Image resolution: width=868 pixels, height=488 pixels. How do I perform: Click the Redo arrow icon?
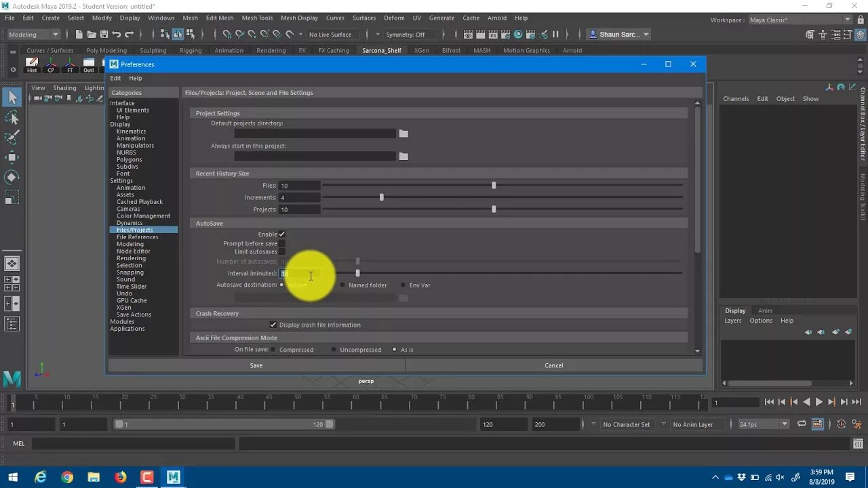pyautogui.click(x=129, y=34)
